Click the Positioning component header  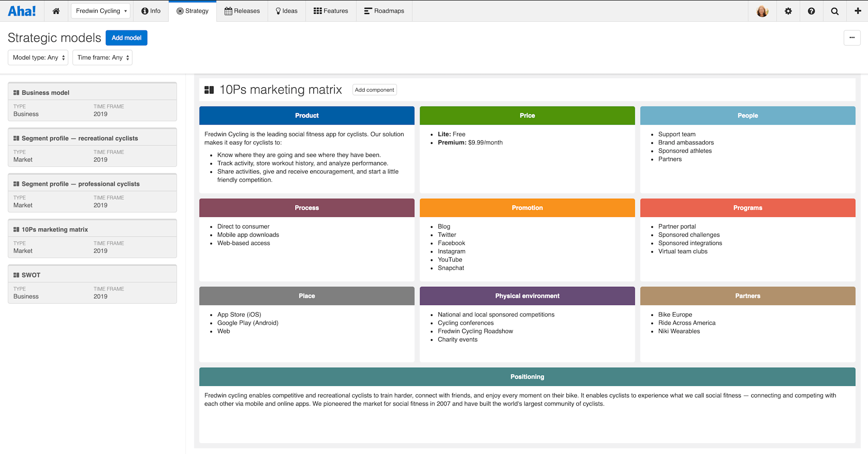[x=527, y=377]
